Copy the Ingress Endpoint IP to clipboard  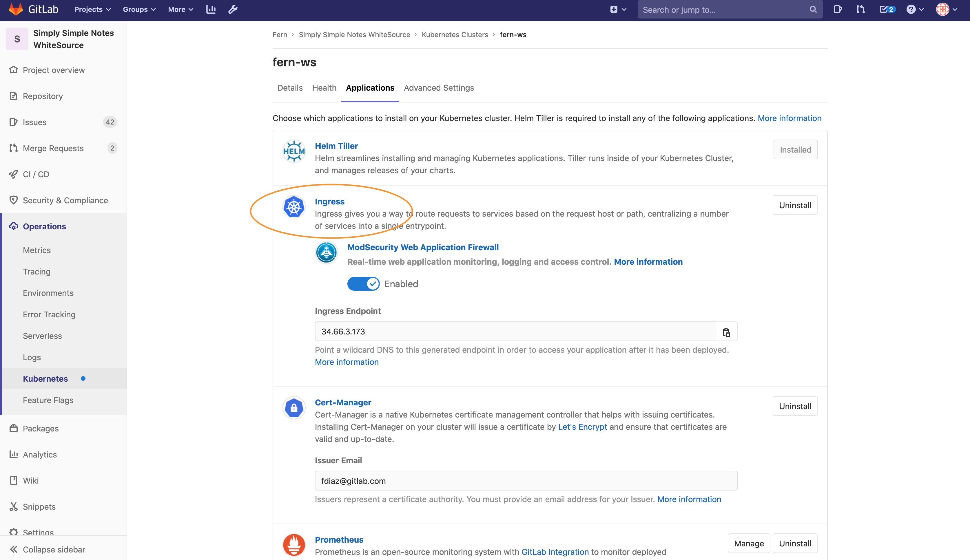(x=726, y=332)
